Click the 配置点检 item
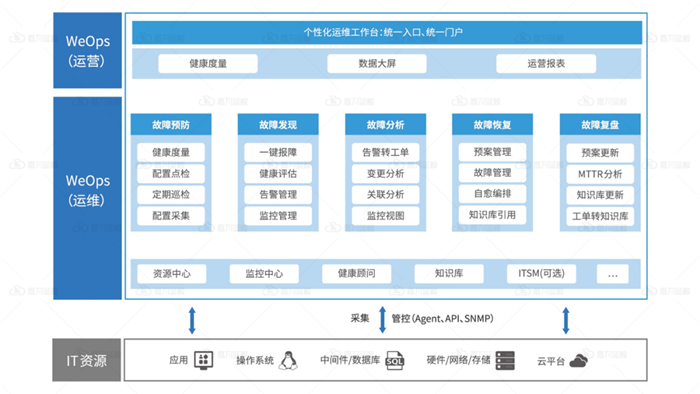 point(171,174)
